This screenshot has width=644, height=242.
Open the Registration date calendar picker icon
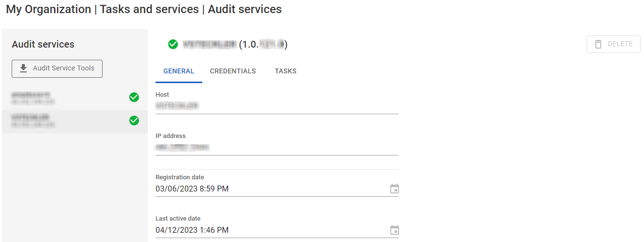coord(395,189)
